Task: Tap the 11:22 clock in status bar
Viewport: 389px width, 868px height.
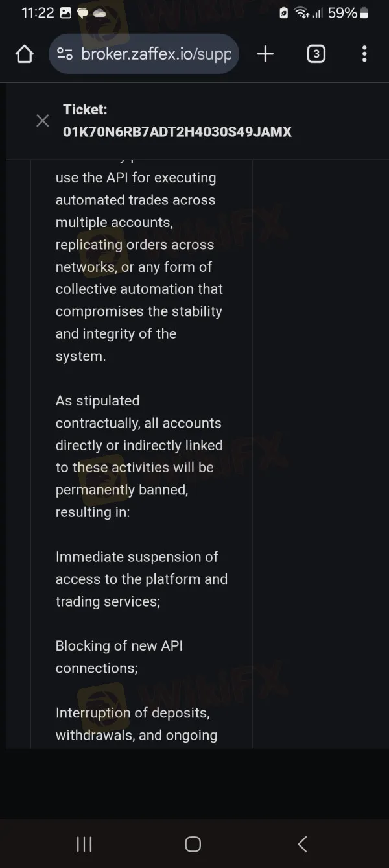Action: (x=38, y=13)
